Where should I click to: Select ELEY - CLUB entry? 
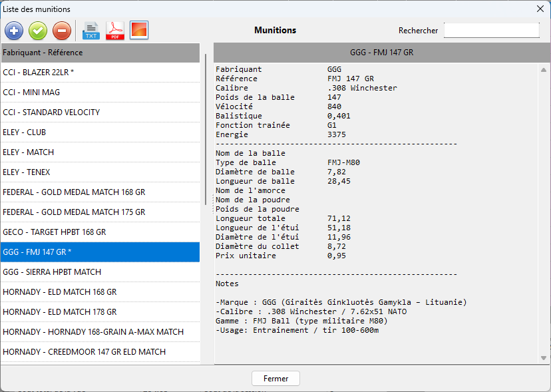pyautogui.click(x=100, y=132)
